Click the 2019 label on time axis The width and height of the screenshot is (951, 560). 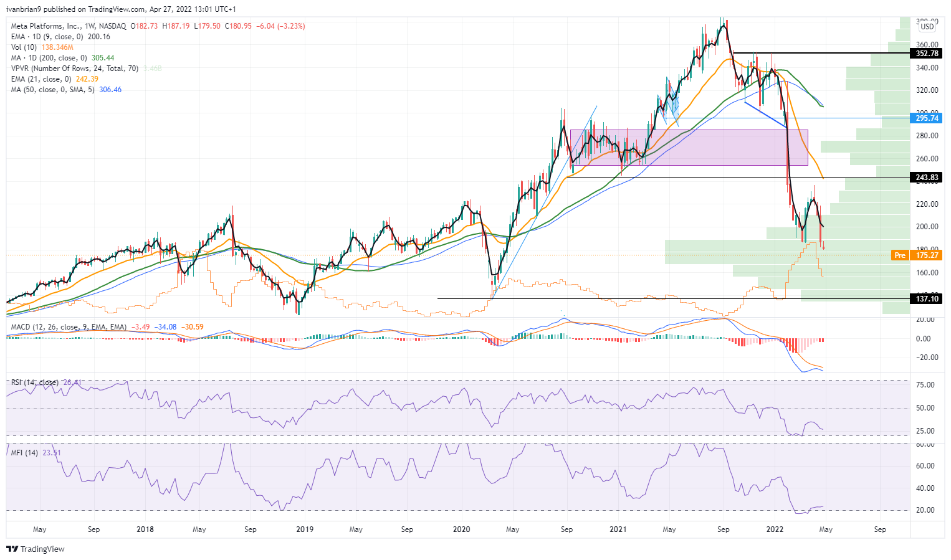click(x=304, y=529)
